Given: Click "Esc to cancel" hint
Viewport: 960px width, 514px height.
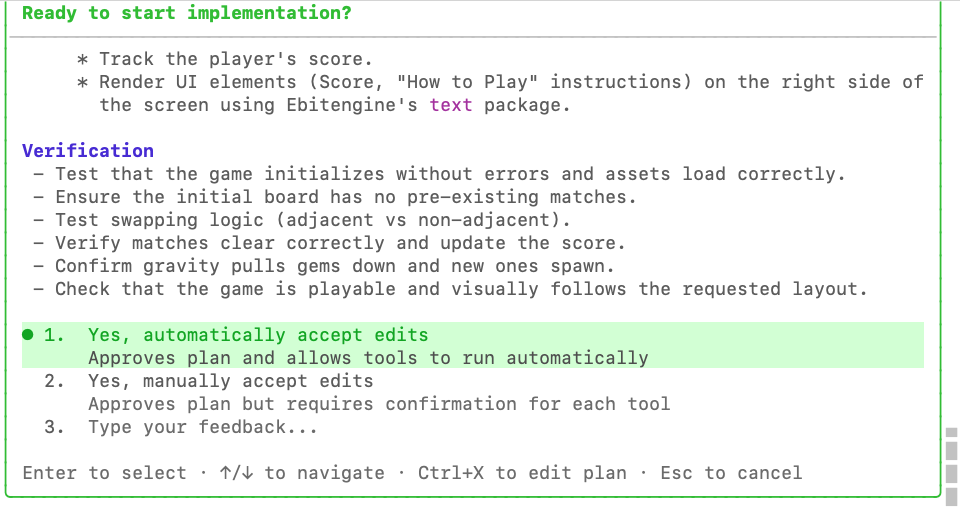Looking at the screenshot, I should click(731, 473).
